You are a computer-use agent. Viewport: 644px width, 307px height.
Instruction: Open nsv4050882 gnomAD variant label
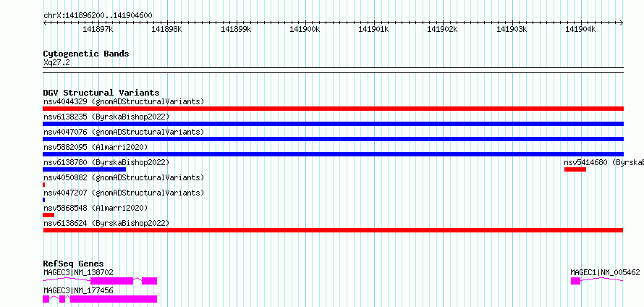[x=124, y=177]
